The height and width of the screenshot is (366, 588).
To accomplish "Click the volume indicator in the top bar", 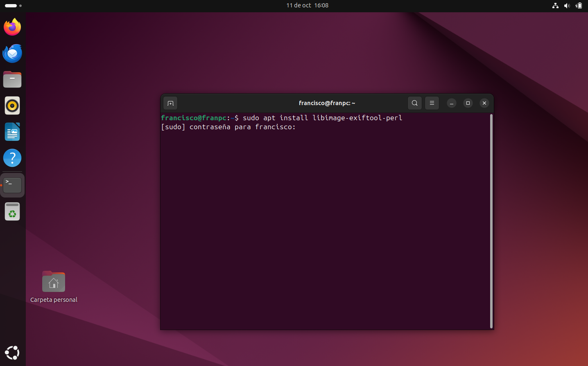I will tap(567, 6).
